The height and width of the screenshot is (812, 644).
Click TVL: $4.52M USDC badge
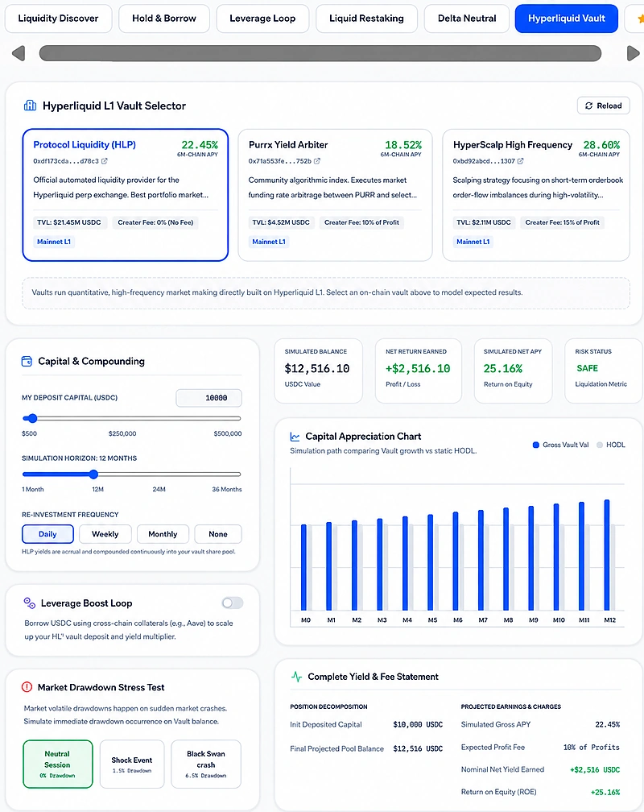[281, 222]
